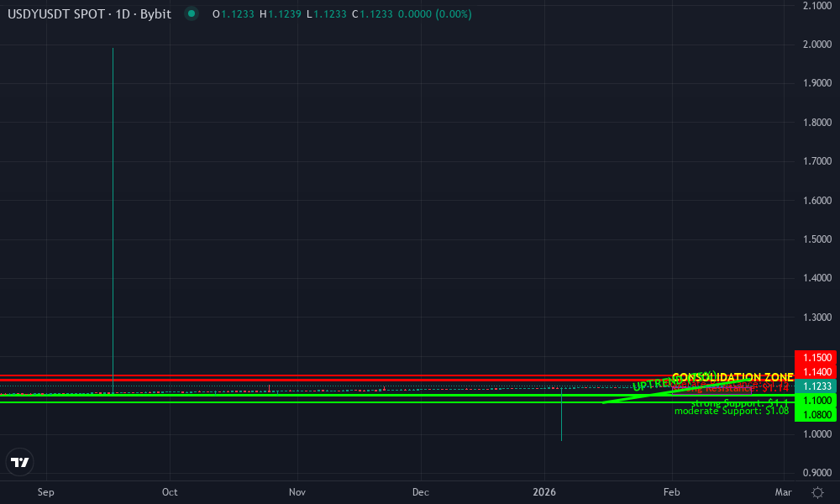Click the green market status dot
The width and height of the screenshot is (840, 504).
(192, 14)
